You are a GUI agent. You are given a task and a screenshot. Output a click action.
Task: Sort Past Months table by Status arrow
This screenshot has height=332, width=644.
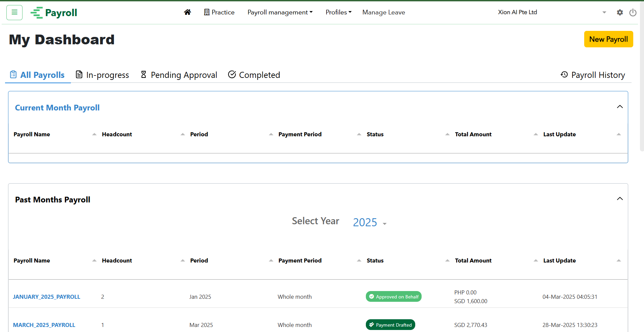(x=447, y=260)
